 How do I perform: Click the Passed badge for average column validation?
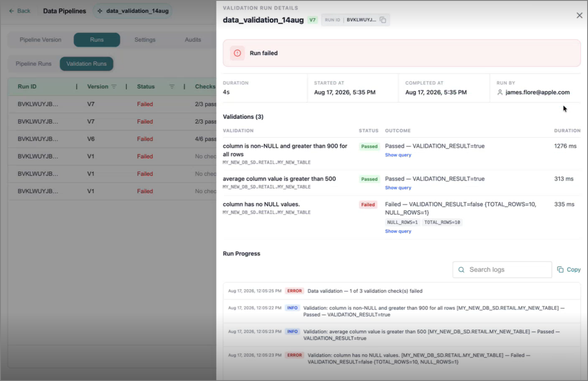[369, 179]
